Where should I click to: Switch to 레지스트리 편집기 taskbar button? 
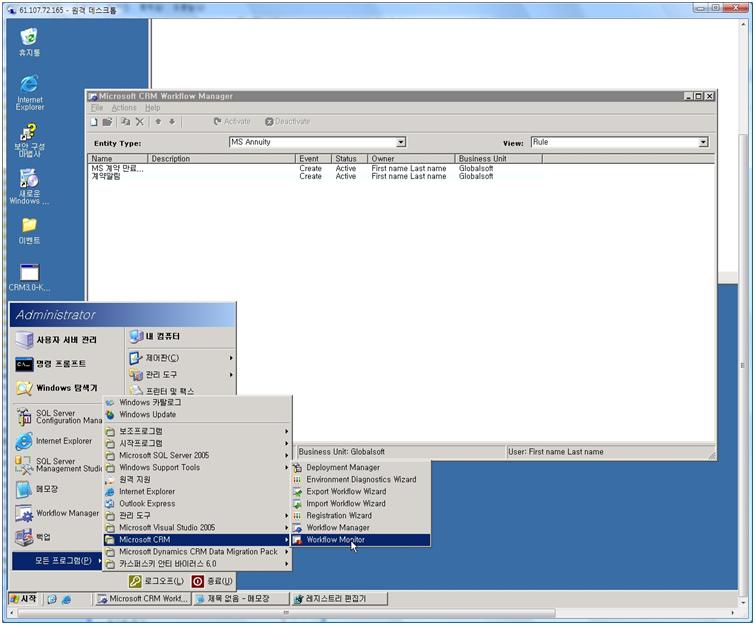pyautogui.click(x=338, y=599)
